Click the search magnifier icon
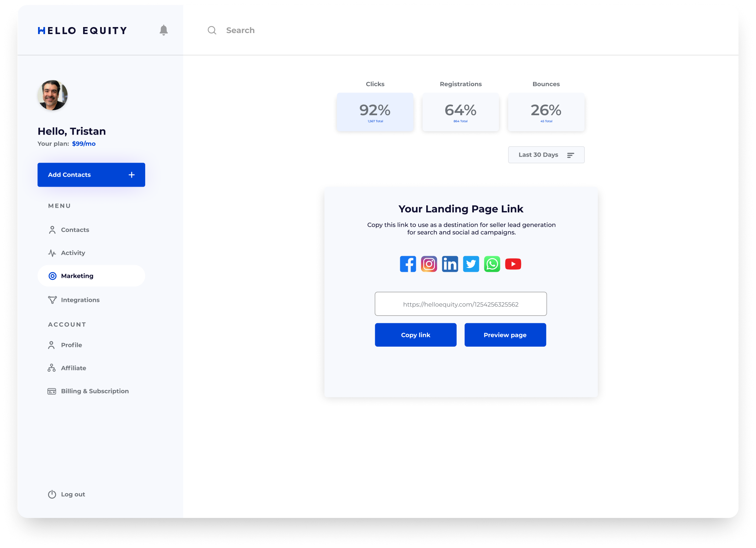The width and height of the screenshot is (756, 548). click(212, 30)
